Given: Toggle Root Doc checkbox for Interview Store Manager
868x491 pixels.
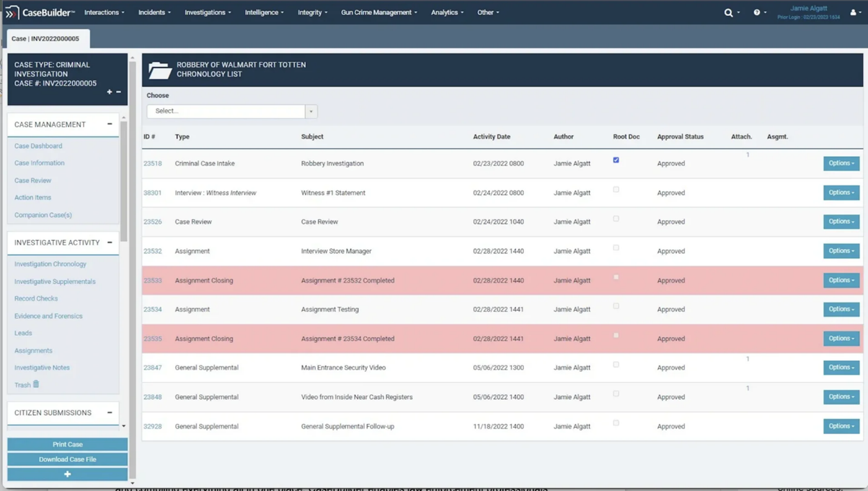Looking at the screenshot, I should pos(616,247).
